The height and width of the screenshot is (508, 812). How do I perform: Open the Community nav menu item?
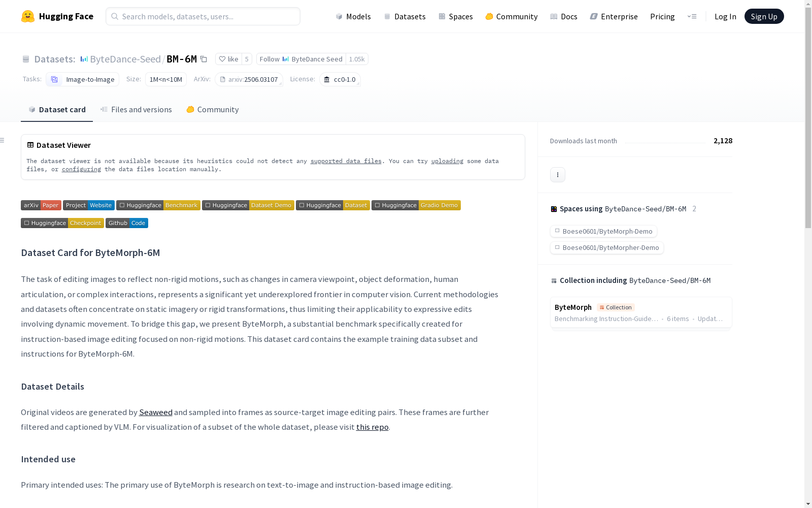[512, 16]
